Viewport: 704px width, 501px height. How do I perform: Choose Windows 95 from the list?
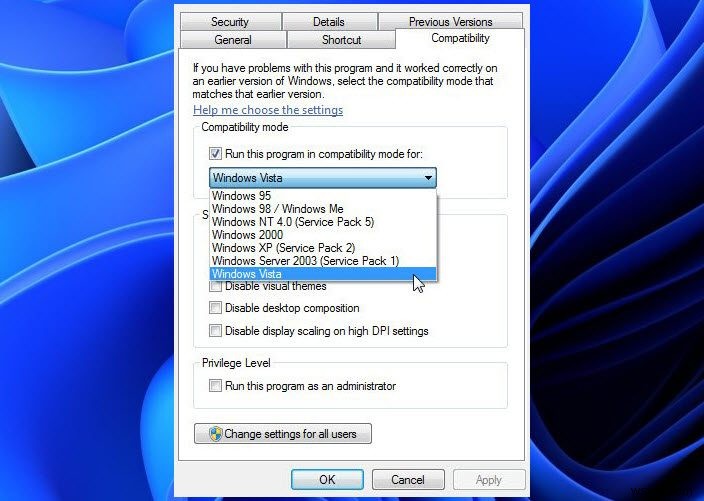(323, 196)
